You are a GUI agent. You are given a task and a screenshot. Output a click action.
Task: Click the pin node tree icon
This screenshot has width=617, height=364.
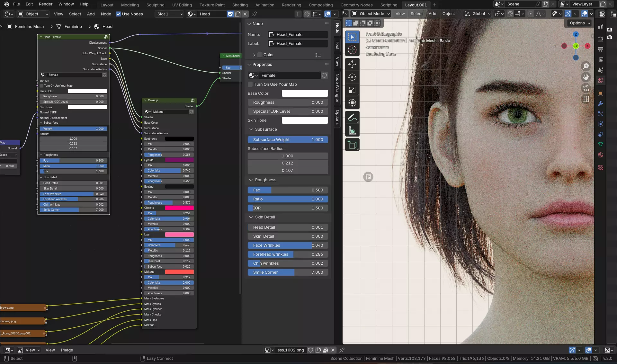[x=254, y=14]
